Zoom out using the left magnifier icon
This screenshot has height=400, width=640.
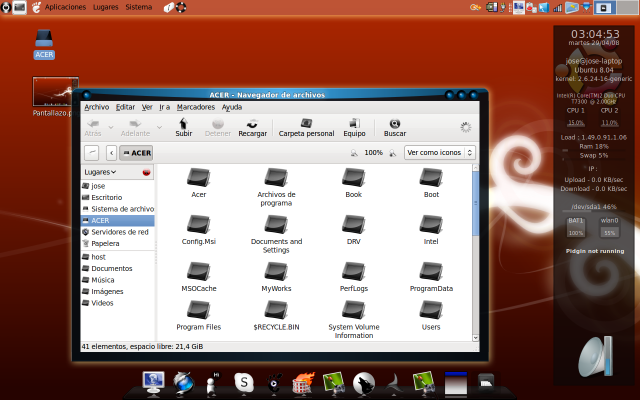[354, 153]
